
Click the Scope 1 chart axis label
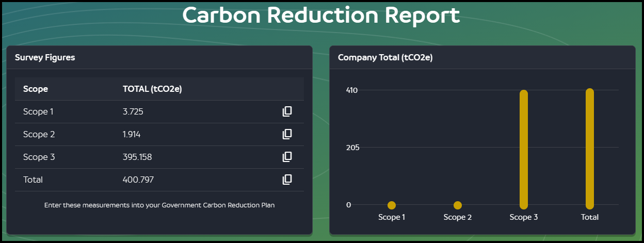pyautogui.click(x=392, y=217)
